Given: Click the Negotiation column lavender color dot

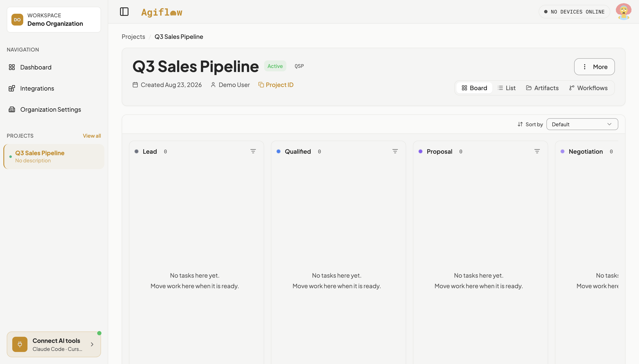Looking at the screenshot, I should (563, 152).
